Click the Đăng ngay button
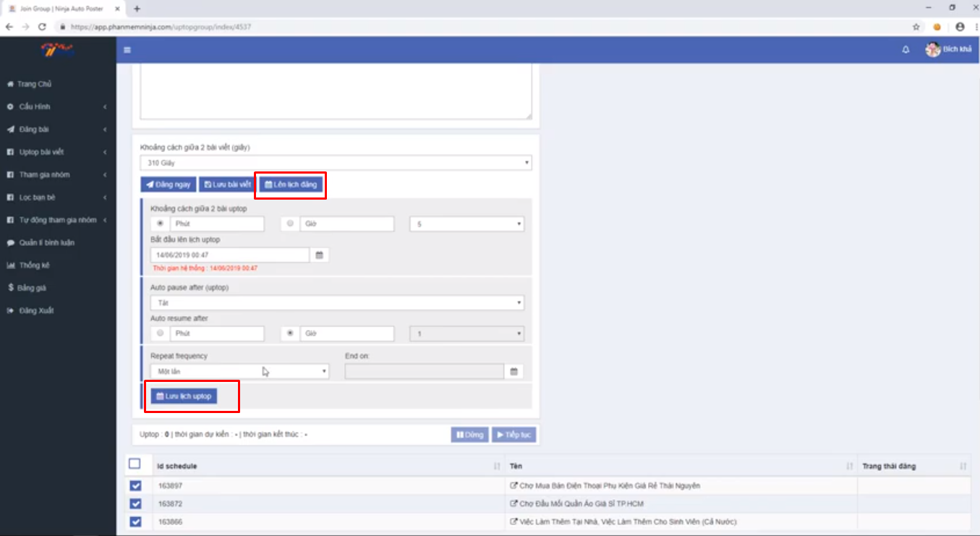The height and width of the screenshot is (536, 980). (x=168, y=184)
